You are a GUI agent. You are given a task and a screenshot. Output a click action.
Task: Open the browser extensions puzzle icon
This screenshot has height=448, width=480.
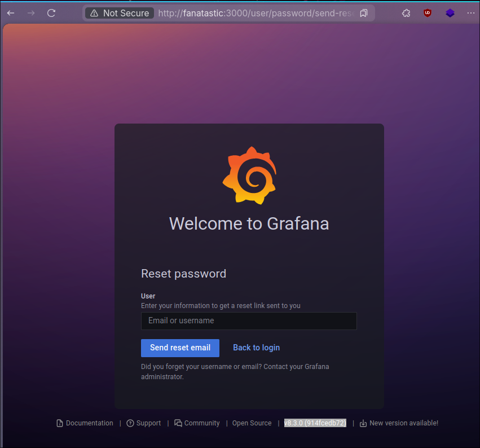pyautogui.click(x=406, y=13)
